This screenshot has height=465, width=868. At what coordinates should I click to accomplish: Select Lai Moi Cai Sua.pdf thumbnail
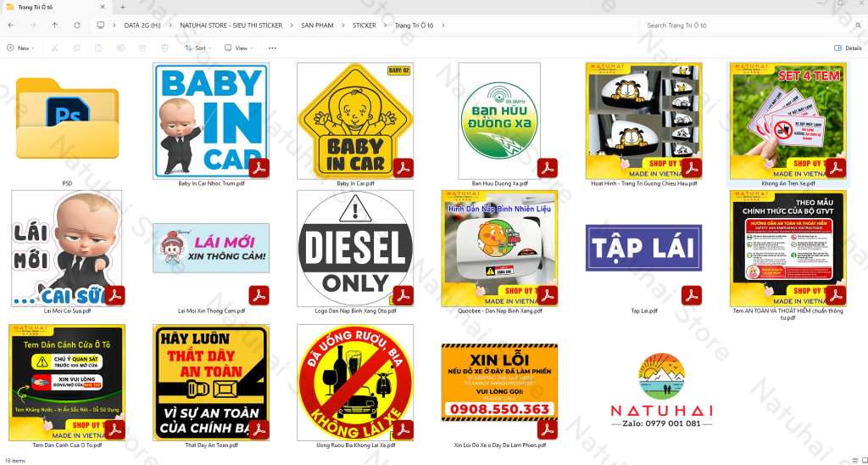[68, 249]
